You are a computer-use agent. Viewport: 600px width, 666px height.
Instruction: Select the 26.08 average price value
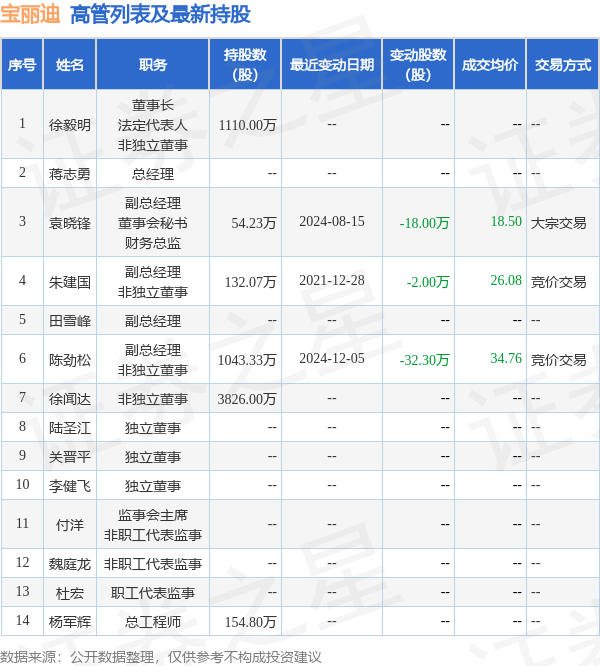point(506,281)
